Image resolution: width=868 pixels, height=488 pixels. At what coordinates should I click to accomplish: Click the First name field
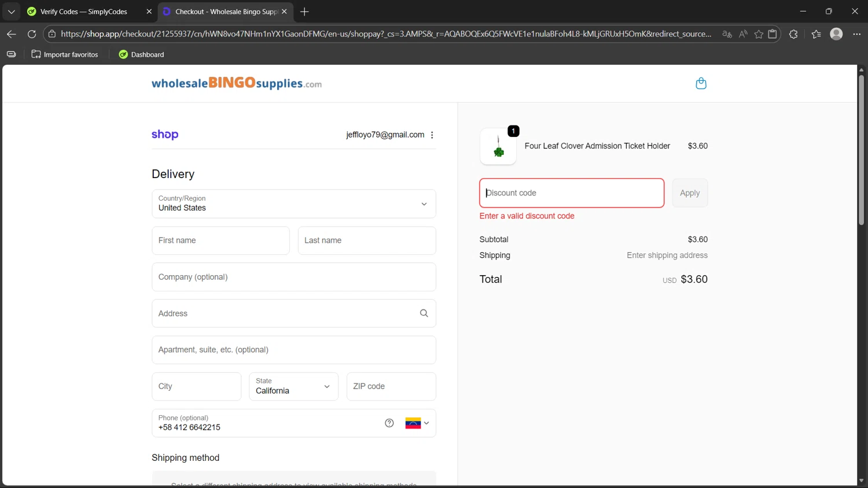(220, 241)
